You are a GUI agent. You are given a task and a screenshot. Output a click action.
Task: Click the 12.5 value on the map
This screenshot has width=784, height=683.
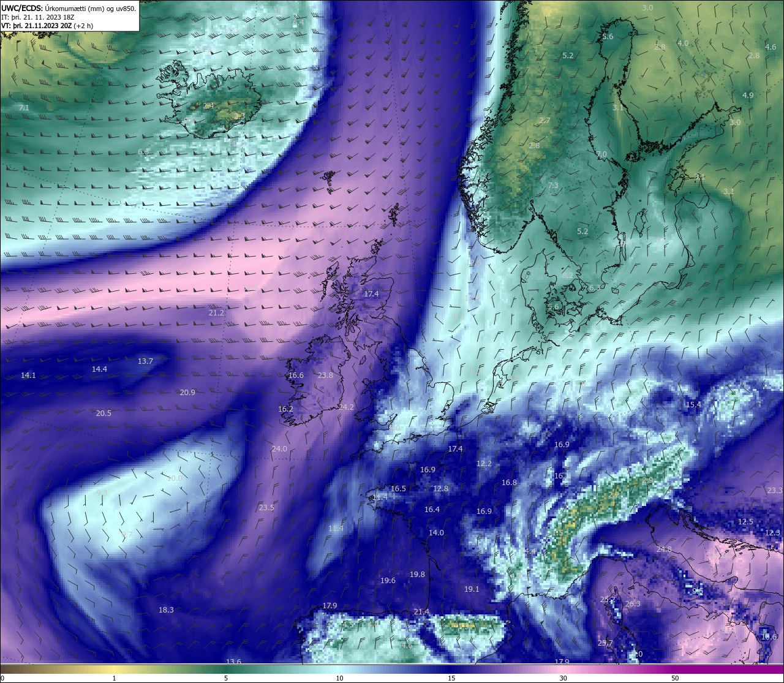pos(745,522)
